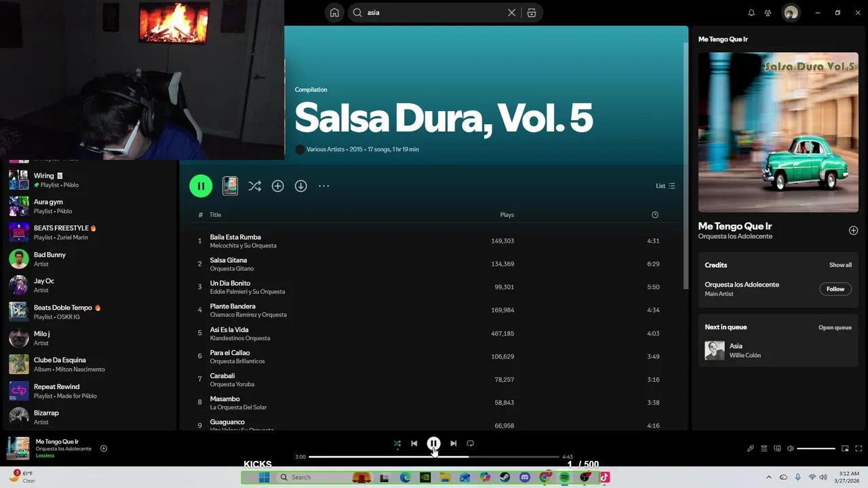Adjust the volume slider
Screen dimensions: 868x488
point(816,449)
